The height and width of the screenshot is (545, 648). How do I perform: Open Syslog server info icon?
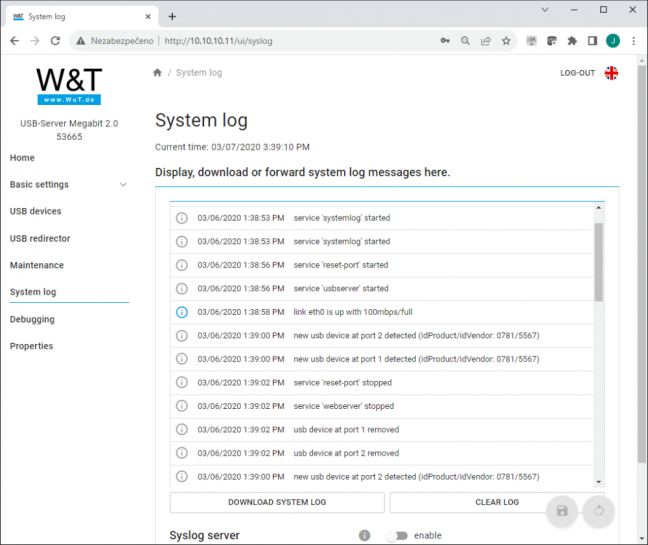(x=364, y=535)
